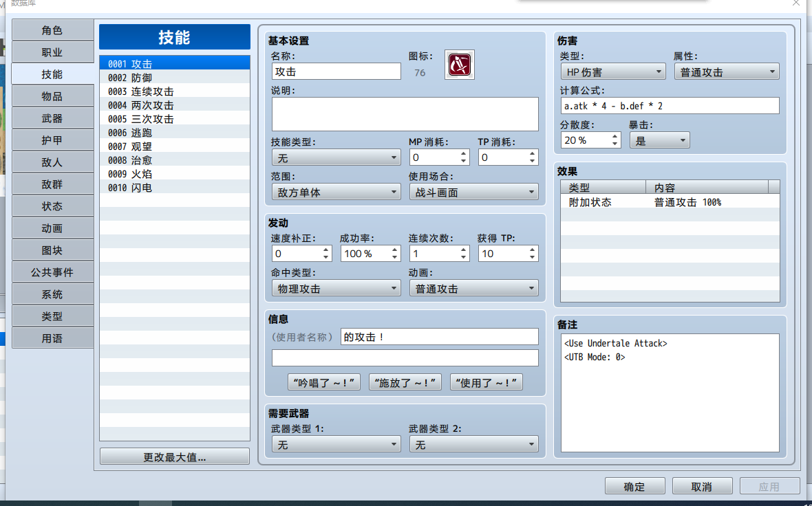Screen dimensions: 812x506
Task: Open the 属性 dropdown
Action: coord(727,71)
